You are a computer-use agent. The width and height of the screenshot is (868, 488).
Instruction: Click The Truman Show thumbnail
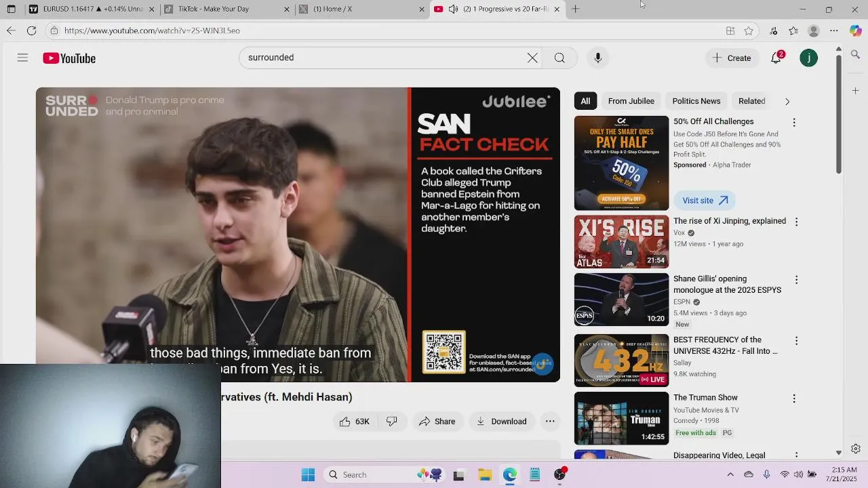coord(621,418)
